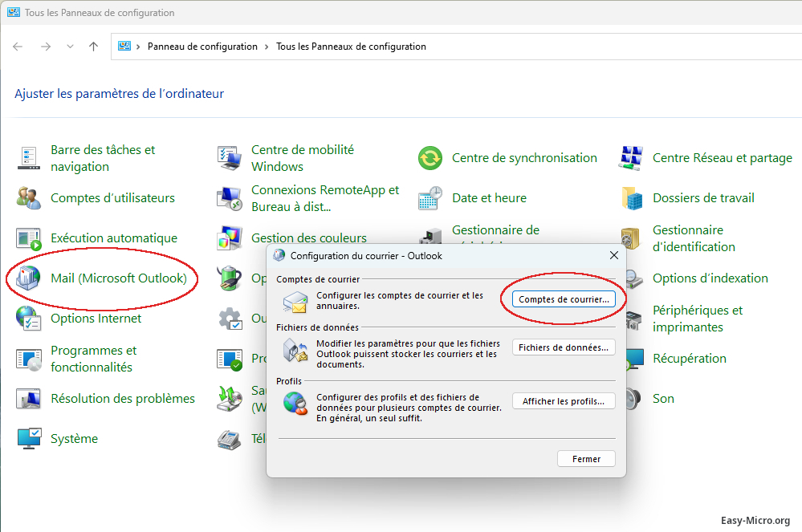
Task: Click the Mail (Microsoft Outlook) icon
Action: [29, 278]
